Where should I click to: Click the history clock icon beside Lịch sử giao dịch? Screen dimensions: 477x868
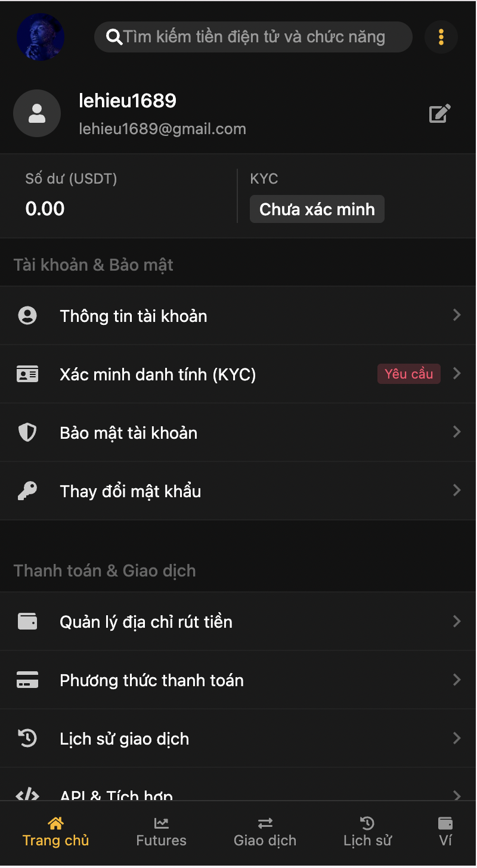click(x=27, y=738)
